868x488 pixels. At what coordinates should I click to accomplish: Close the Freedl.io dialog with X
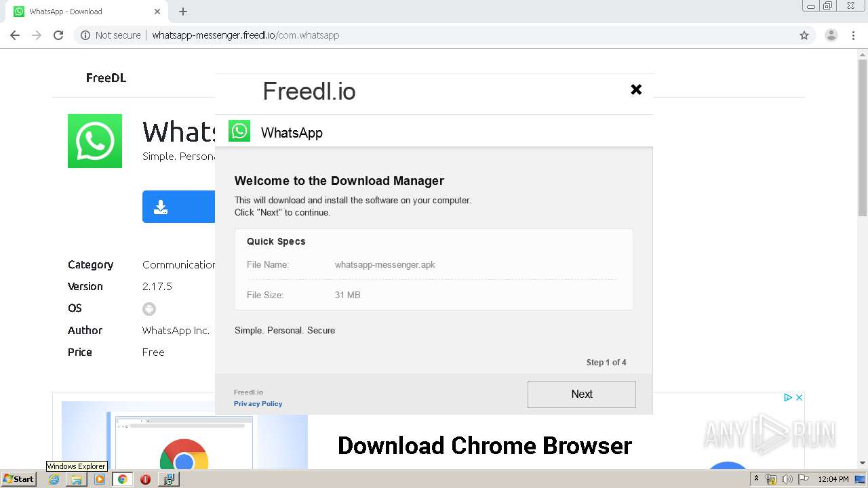(636, 89)
